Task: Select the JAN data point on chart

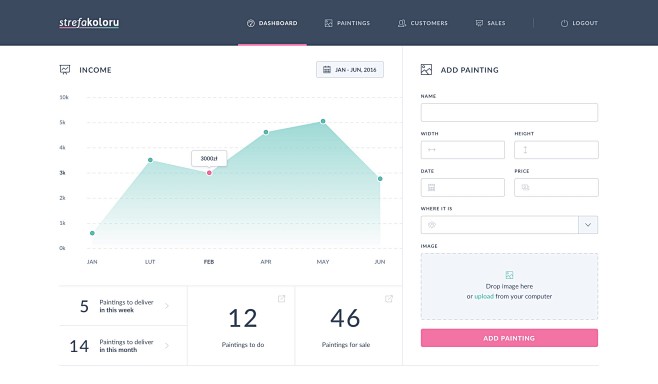Action: 92,233
